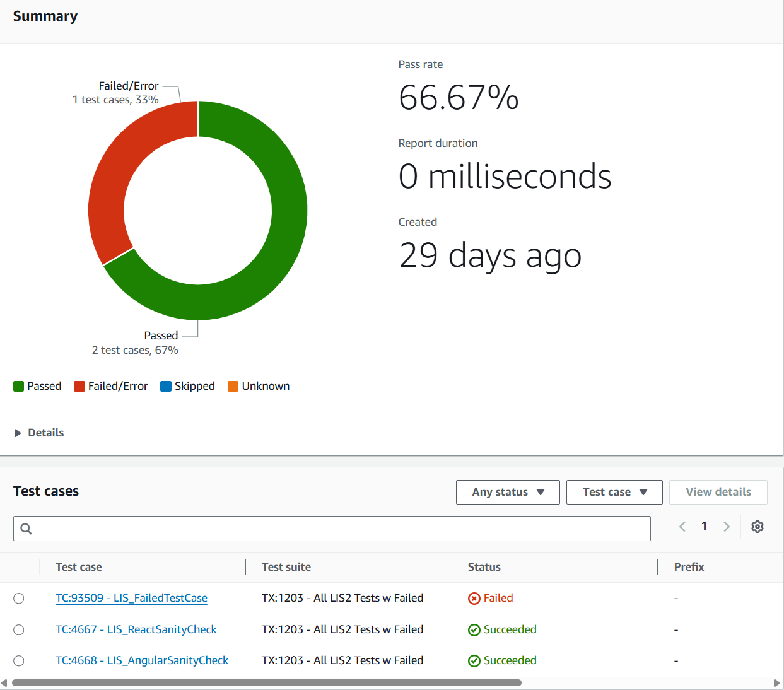Click the search magnifier icon
The width and height of the screenshot is (784, 690).
point(26,529)
